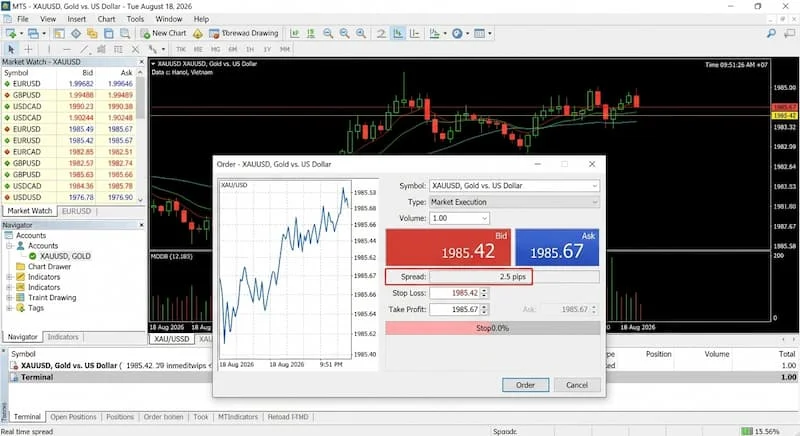The width and height of the screenshot is (800, 436).
Task: Toggle the Data Window diamond icon
Action: [76, 34]
